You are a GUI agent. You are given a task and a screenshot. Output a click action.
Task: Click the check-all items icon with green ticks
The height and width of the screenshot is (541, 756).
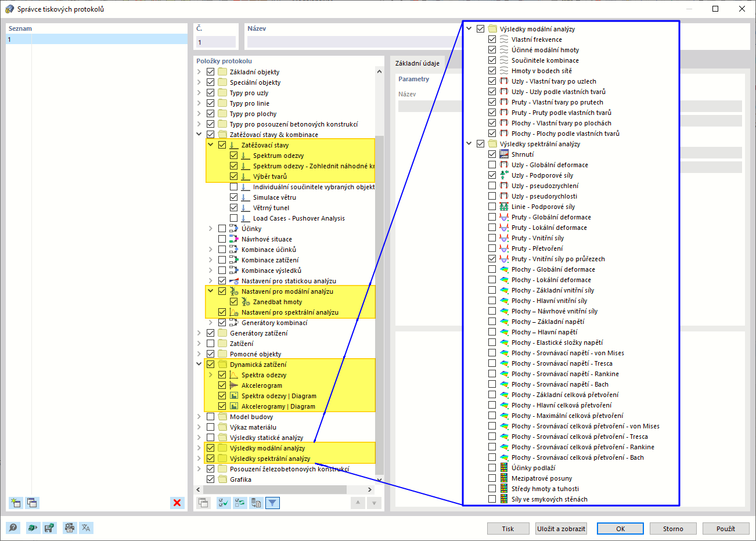click(x=224, y=503)
